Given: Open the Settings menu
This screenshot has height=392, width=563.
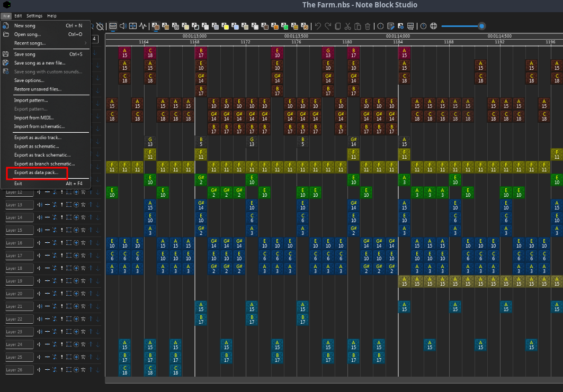Looking at the screenshot, I should pos(34,16).
